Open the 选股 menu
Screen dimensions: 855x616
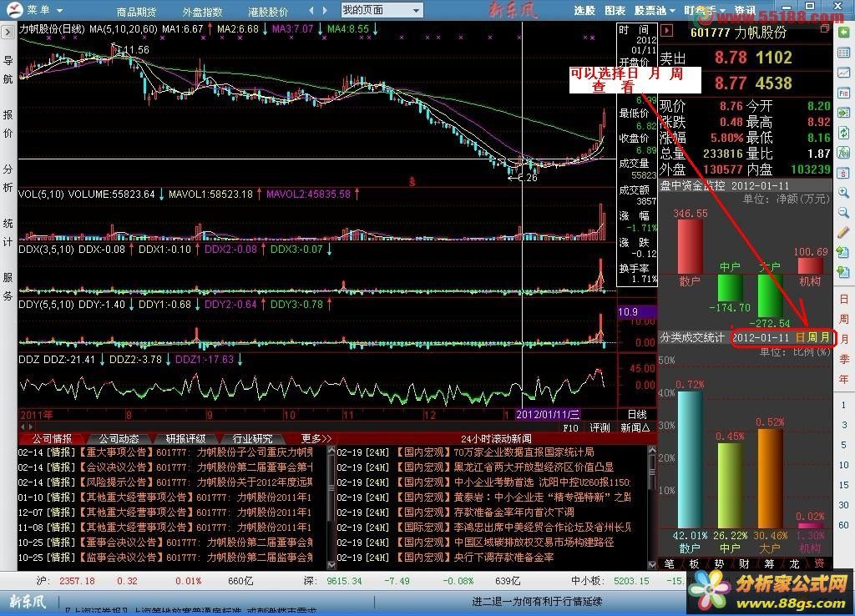click(x=584, y=10)
